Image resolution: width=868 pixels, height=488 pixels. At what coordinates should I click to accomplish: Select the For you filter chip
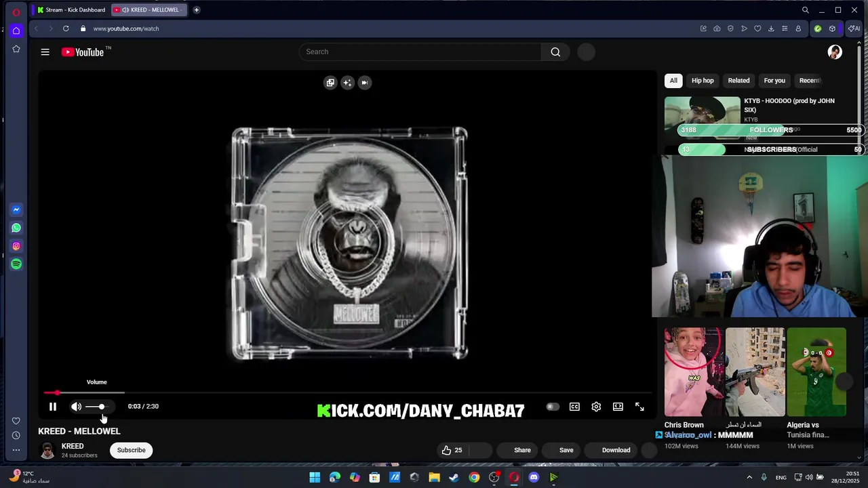pyautogui.click(x=774, y=81)
